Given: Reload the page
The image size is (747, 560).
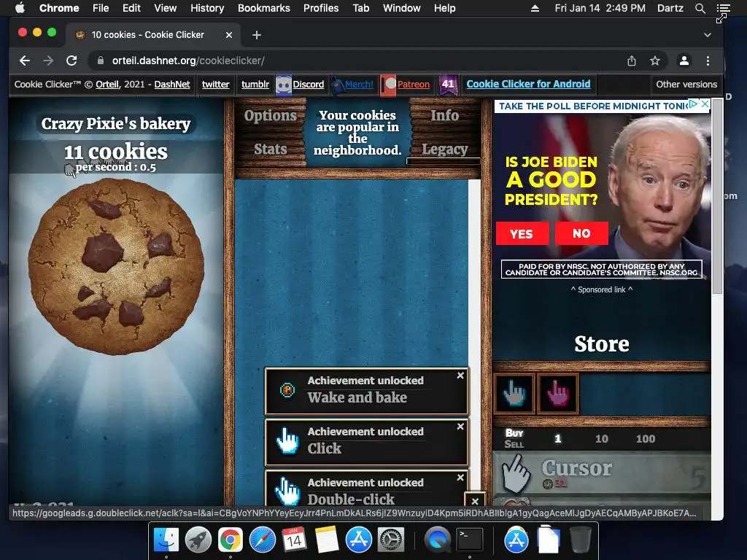Looking at the screenshot, I should [71, 61].
